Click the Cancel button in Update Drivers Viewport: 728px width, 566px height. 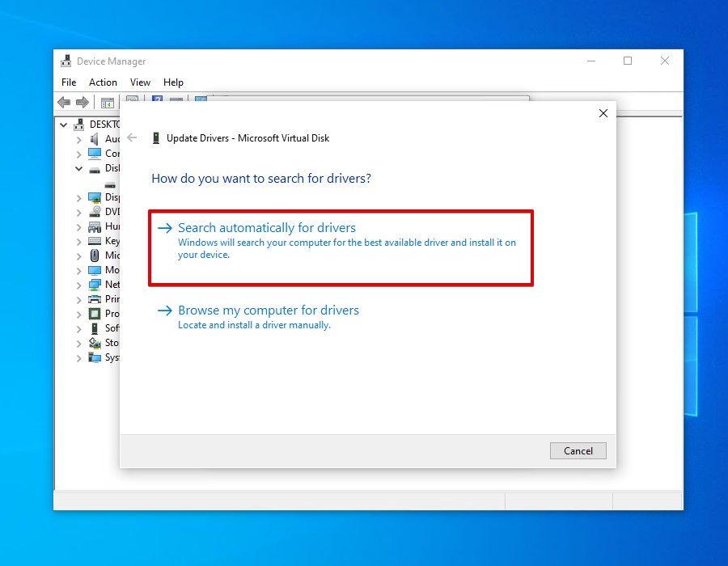point(578,450)
